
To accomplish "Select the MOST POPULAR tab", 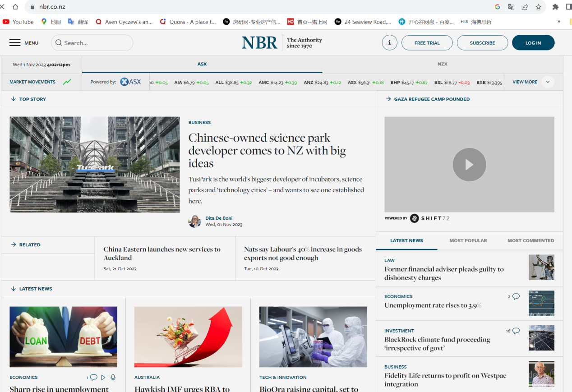I will point(468,240).
